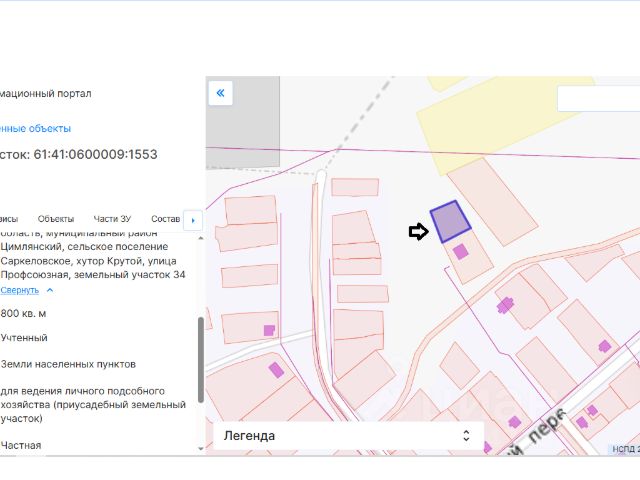Viewport: 640px width, 480px height.
Task: Click the НСПД attribution in the map corner
Action: click(x=625, y=449)
